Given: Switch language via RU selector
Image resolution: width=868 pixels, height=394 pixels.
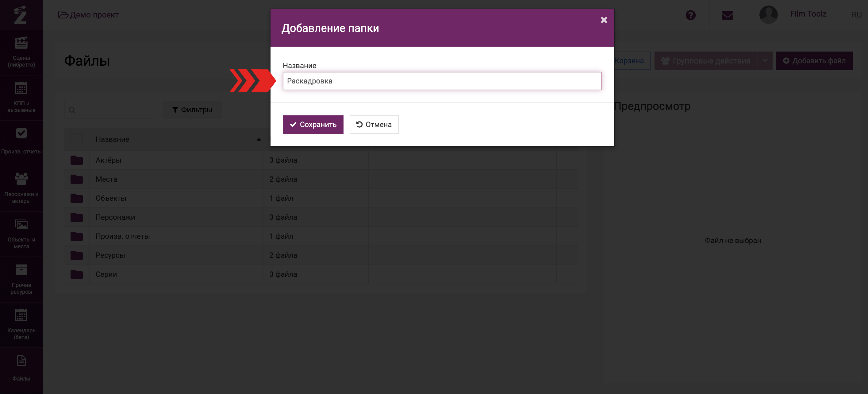Looking at the screenshot, I should 856,15.
